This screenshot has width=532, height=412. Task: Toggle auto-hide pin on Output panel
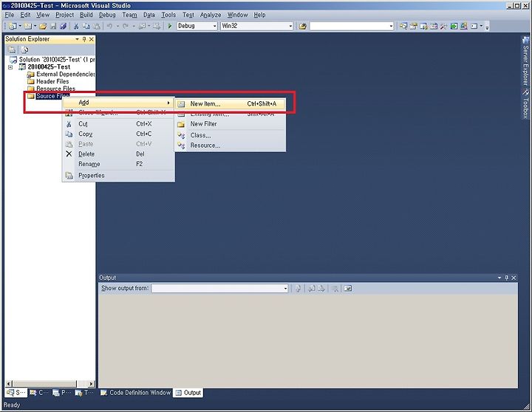tap(507, 278)
